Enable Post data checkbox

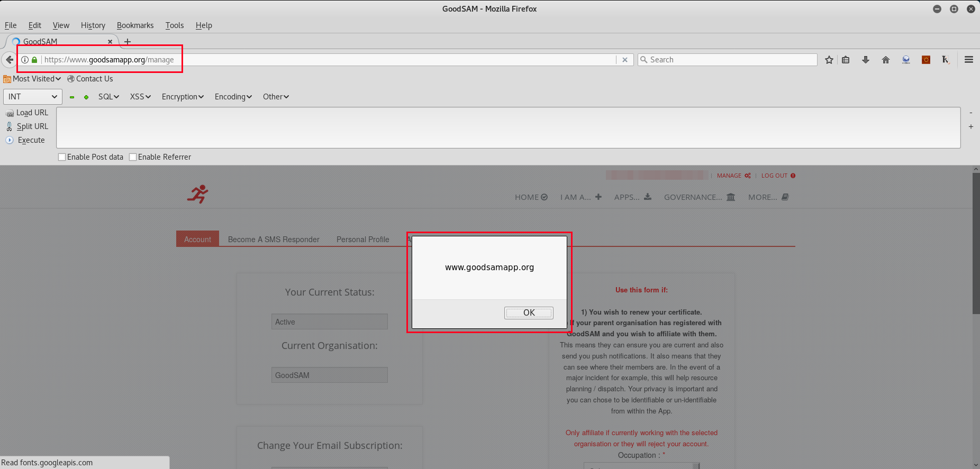click(62, 157)
